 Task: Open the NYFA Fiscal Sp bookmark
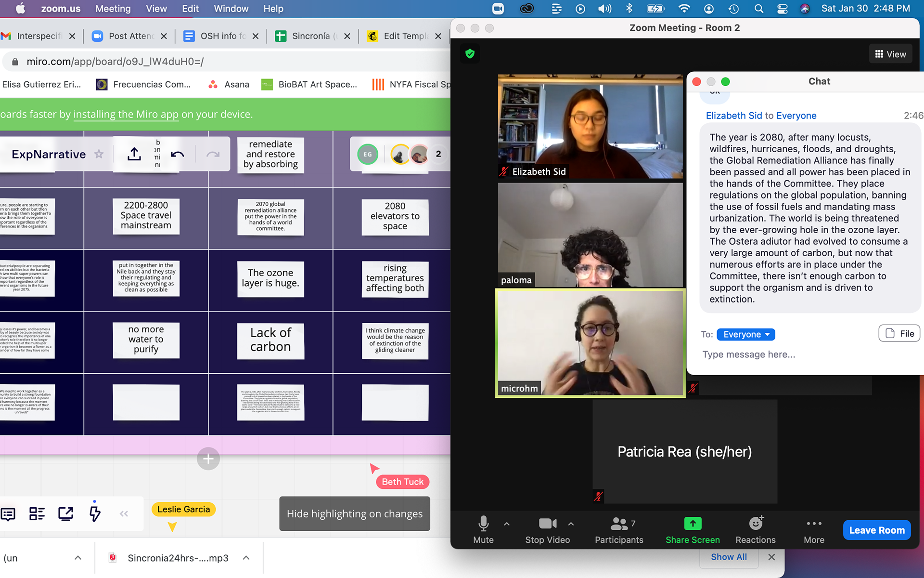point(411,85)
